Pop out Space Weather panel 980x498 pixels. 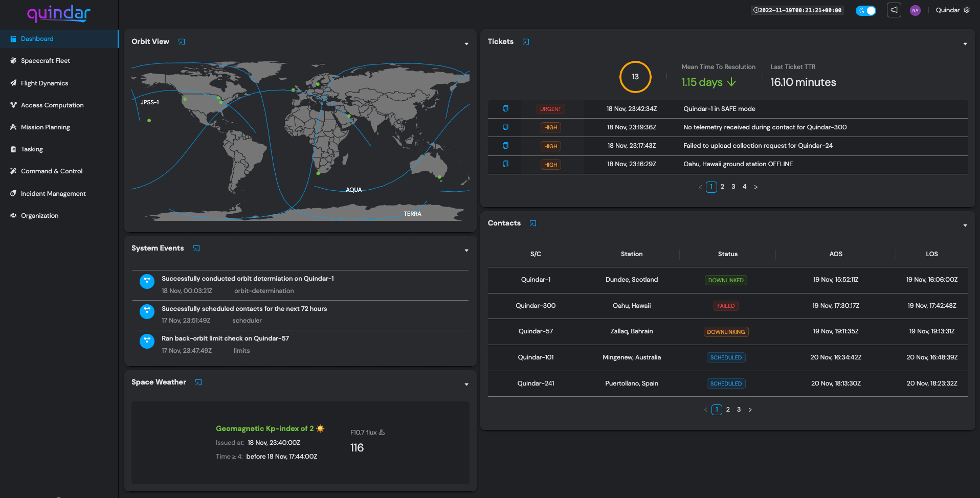198,382
